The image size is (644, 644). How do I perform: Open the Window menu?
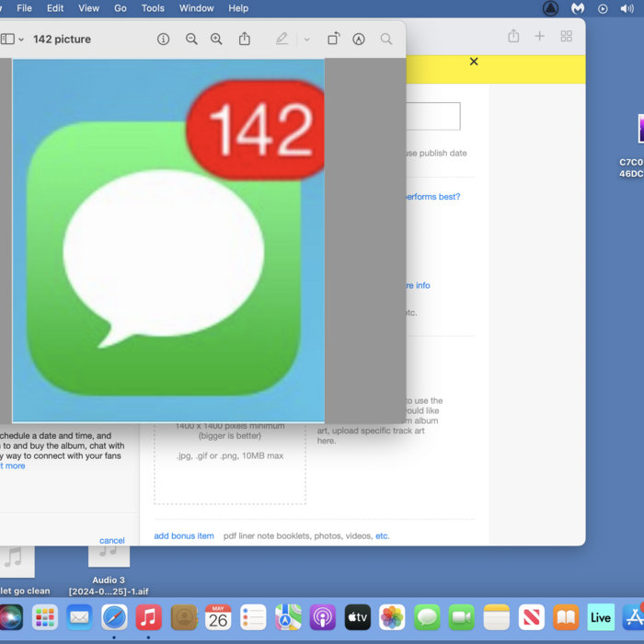tap(196, 8)
